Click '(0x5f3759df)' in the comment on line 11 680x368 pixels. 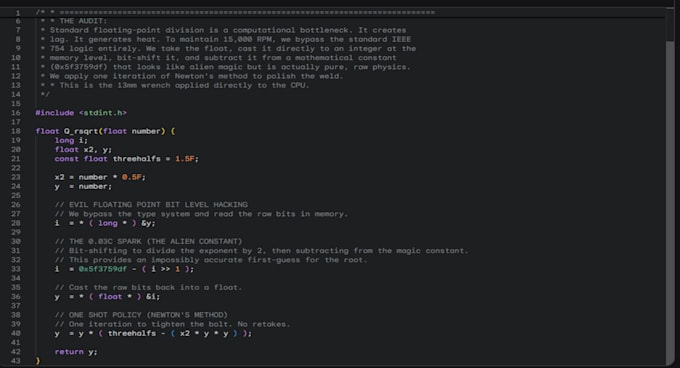click(x=78, y=67)
